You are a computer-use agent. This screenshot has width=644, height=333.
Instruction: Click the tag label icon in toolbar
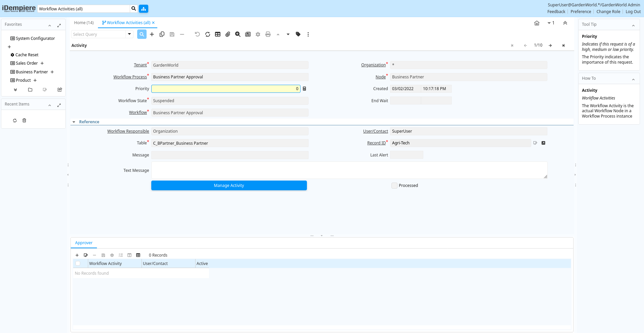click(298, 34)
